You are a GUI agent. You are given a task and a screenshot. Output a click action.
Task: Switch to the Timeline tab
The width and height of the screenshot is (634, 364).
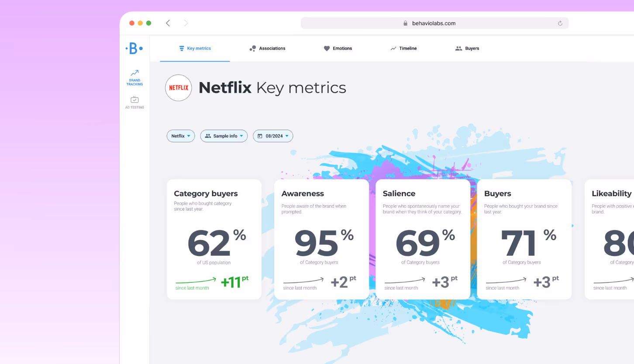click(403, 48)
